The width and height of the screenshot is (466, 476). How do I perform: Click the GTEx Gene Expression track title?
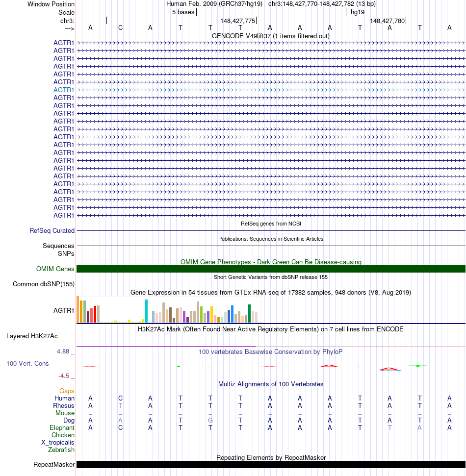271,292
